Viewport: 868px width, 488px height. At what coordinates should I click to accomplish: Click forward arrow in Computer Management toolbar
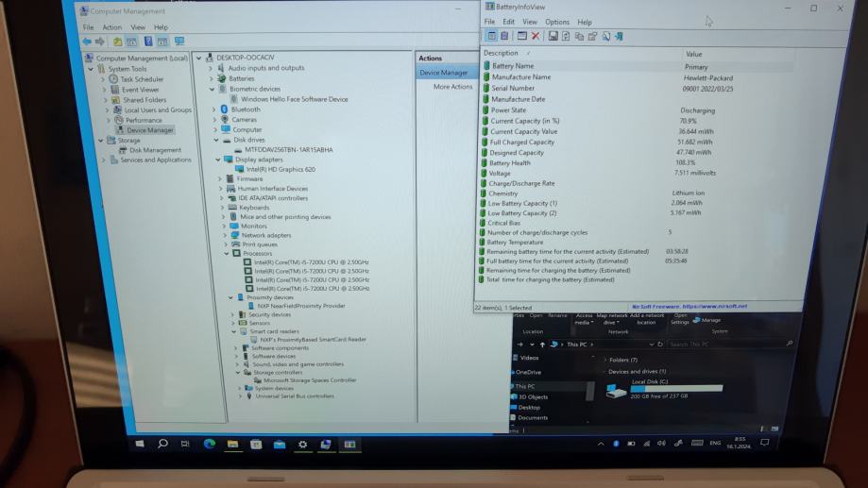[100, 42]
